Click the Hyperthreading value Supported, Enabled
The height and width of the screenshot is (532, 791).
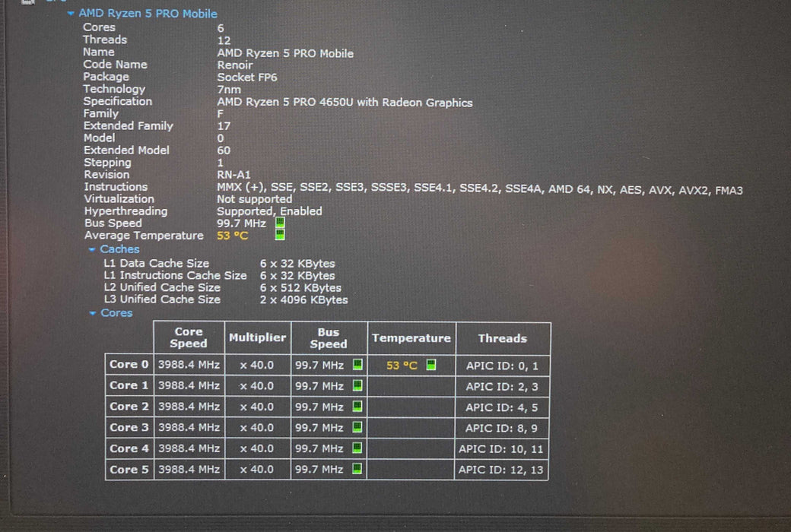pos(269,211)
